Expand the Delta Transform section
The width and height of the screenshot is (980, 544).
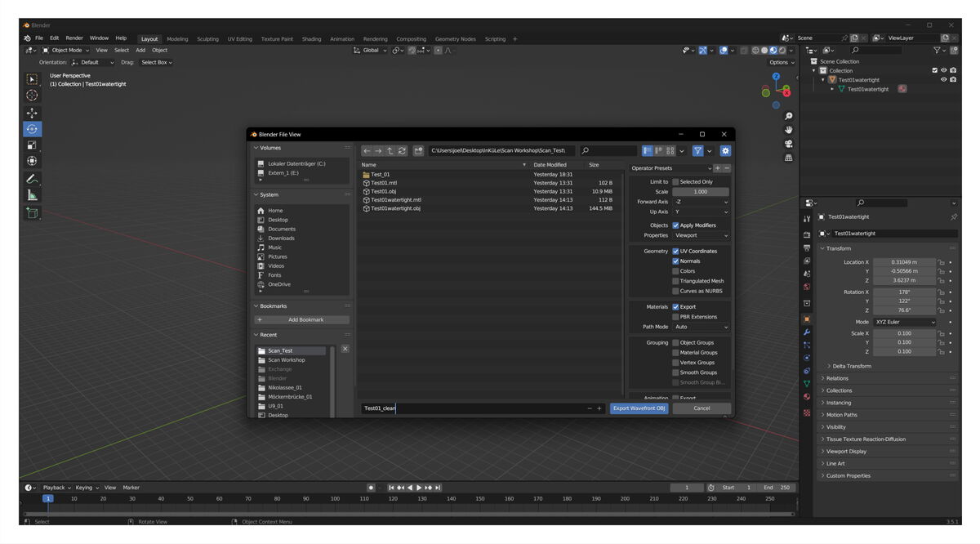point(852,366)
